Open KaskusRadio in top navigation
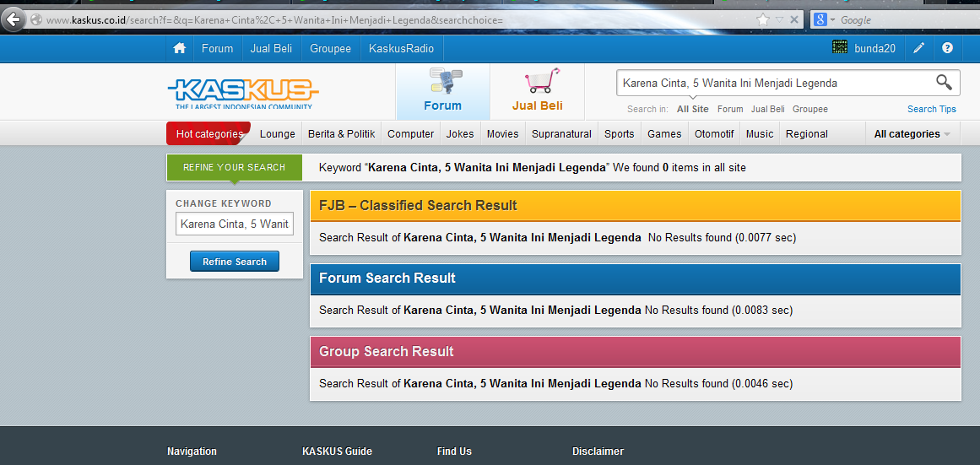Image resolution: width=980 pixels, height=465 pixels. pos(401,48)
